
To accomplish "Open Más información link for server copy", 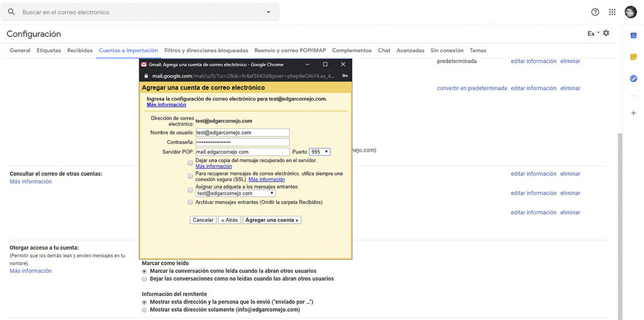I will pos(214,167).
